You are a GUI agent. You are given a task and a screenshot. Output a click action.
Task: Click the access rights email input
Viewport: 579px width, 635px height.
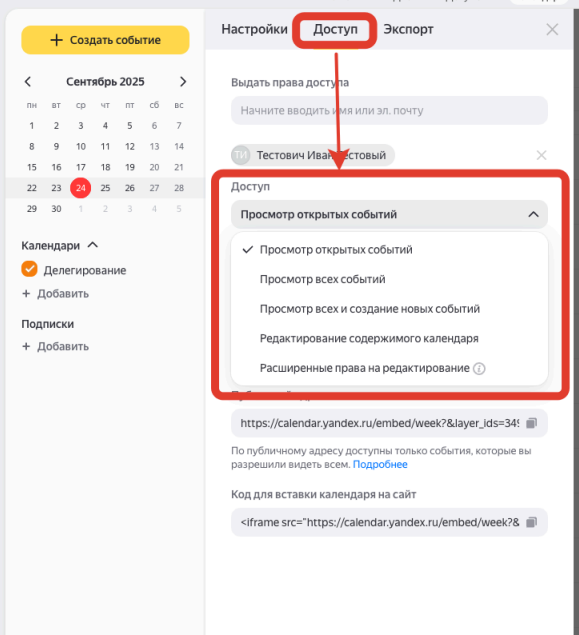[390, 111]
